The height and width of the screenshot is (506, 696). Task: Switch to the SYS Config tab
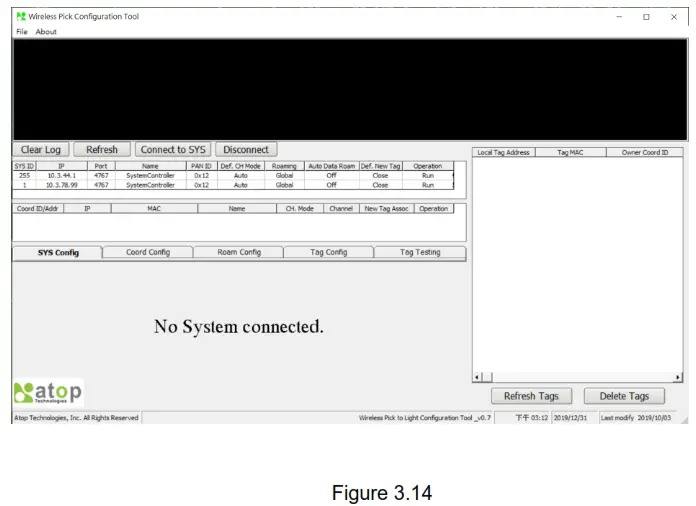coord(58,253)
